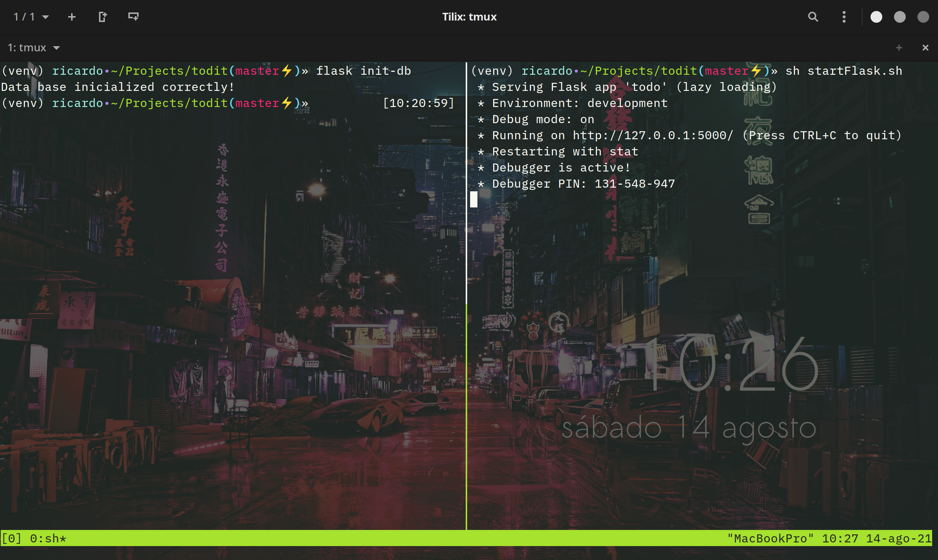
Task: Focus the right pane at the cursor block
Action: click(x=474, y=200)
